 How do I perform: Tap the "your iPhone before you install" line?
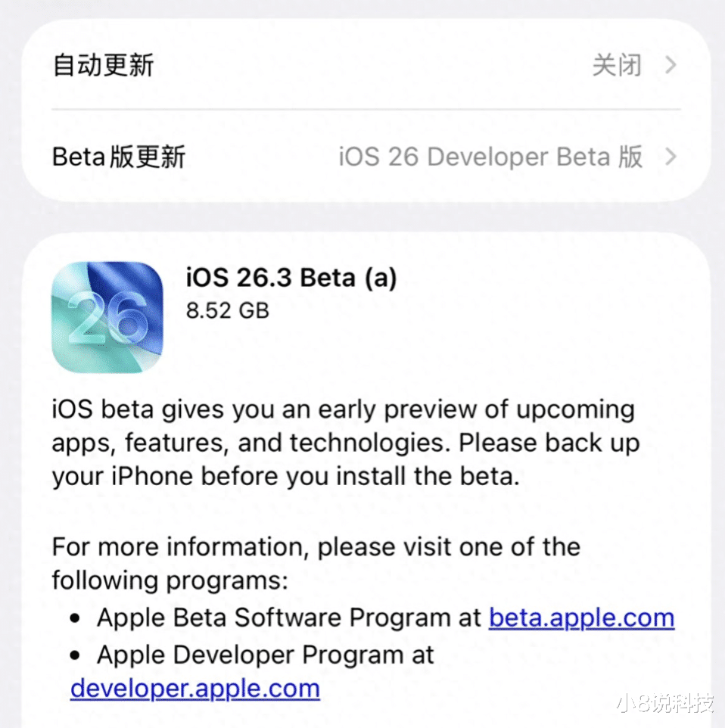pos(286,477)
